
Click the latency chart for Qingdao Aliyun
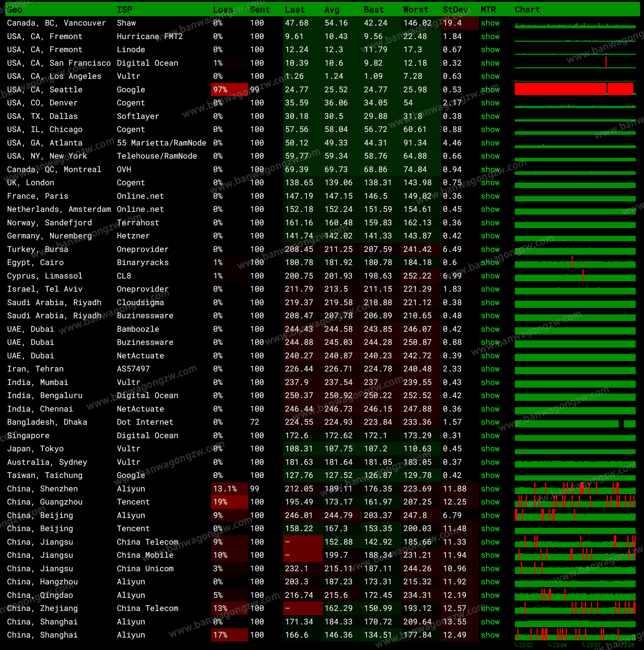575,595
